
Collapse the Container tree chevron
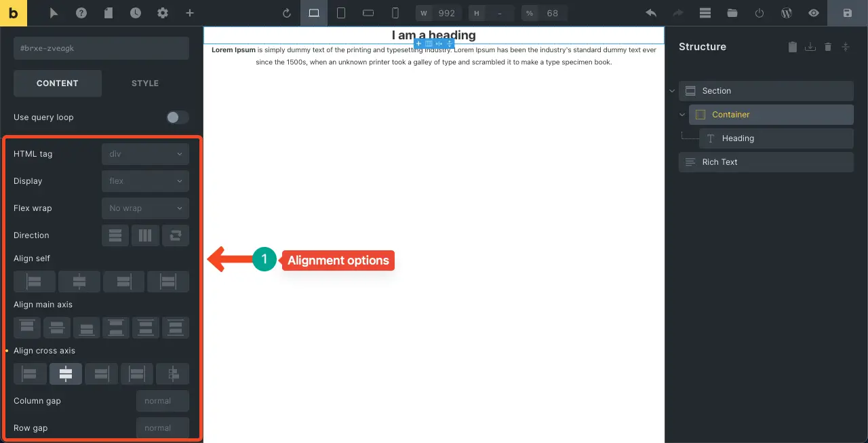[682, 115]
